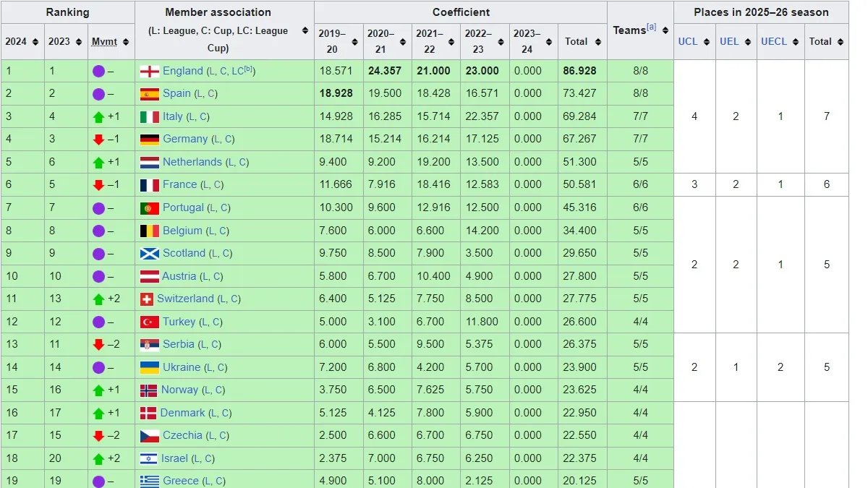
Task: Click the Scotland flag icon
Action: 150,253
